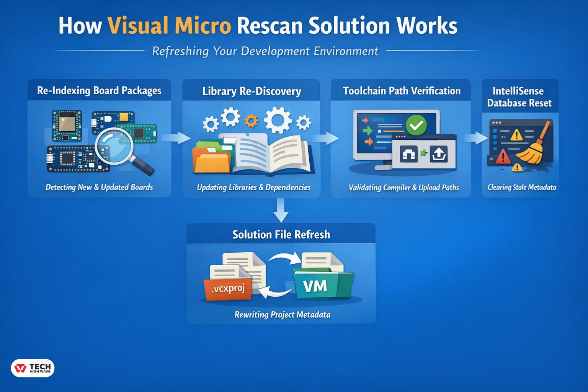Click the Tech High Wave logo

click(33, 368)
